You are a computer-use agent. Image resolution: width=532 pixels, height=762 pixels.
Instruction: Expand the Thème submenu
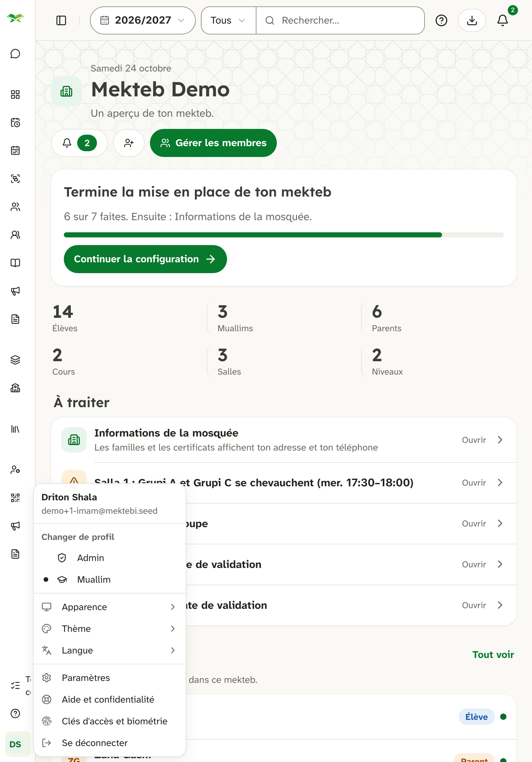pos(109,629)
